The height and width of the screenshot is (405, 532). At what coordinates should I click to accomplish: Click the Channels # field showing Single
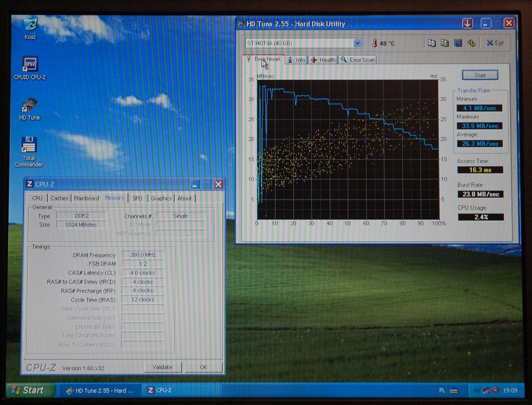coord(180,216)
